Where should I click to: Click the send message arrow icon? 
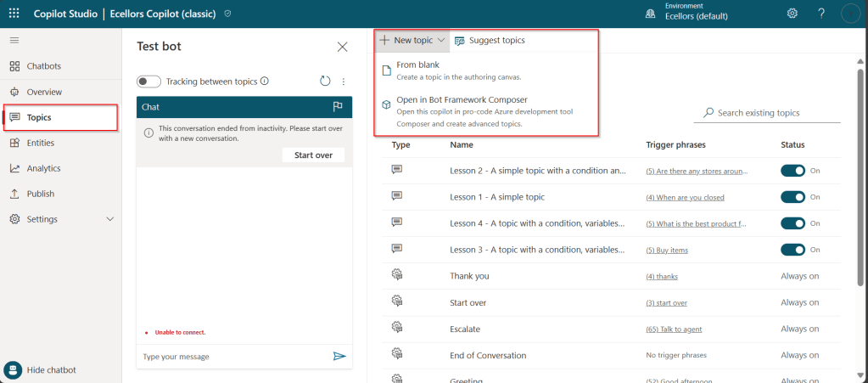coord(339,357)
